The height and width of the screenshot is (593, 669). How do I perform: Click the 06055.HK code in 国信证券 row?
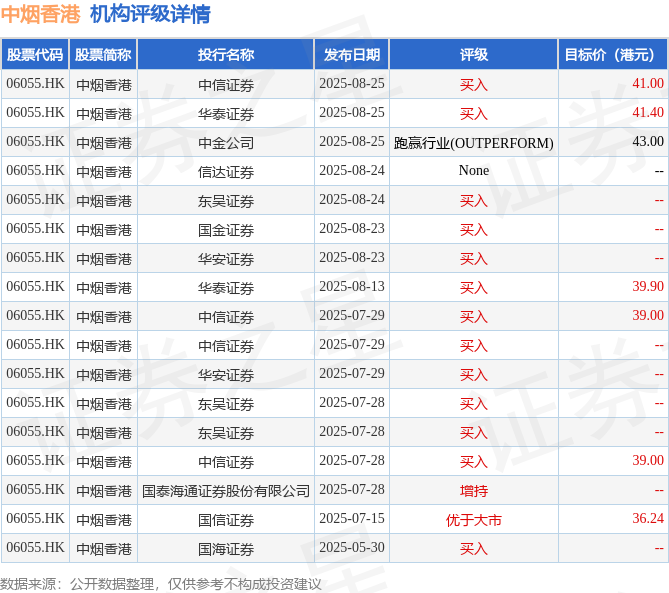(35, 518)
